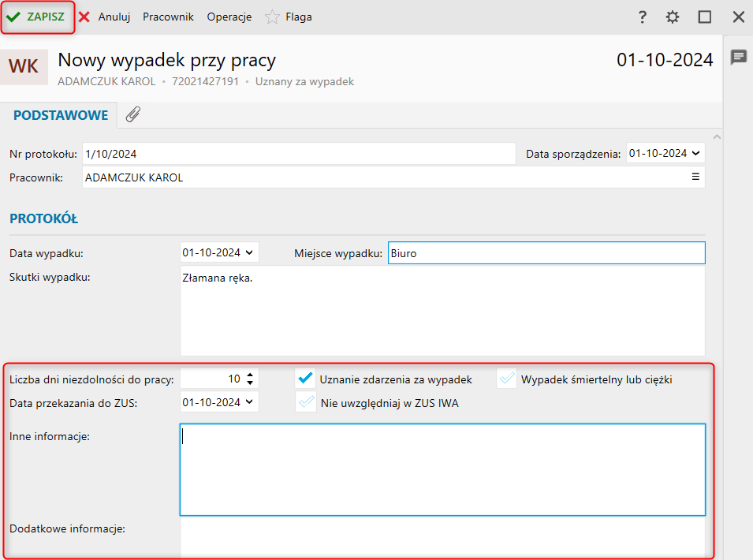This screenshot has height=560, width=753.
Task: Click the status Uznany za wypadek
Action: [x=304, y=82]
